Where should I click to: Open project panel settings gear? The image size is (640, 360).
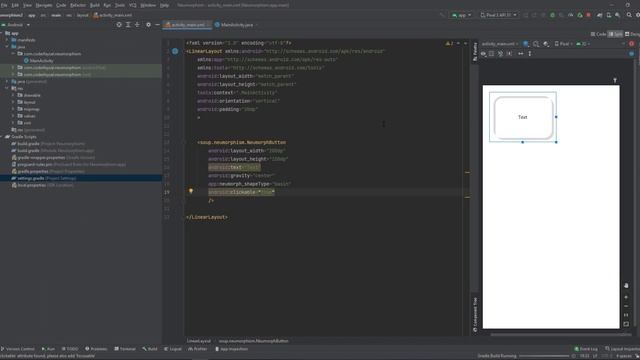[148, 25]
